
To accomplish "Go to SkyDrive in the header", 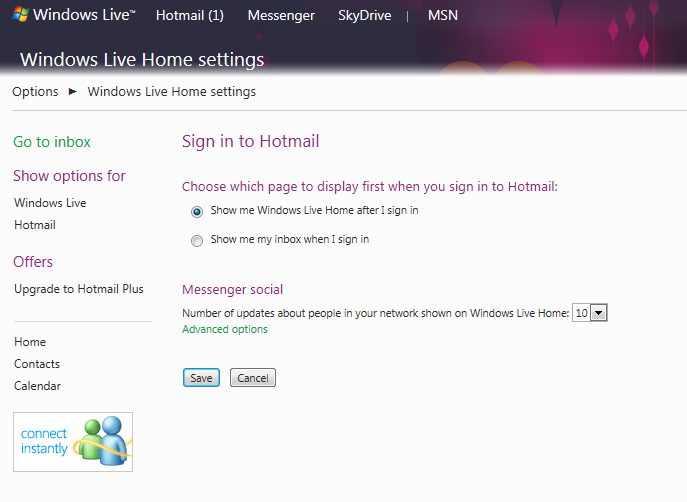I will pyautogui.click(x=365, y=15).
